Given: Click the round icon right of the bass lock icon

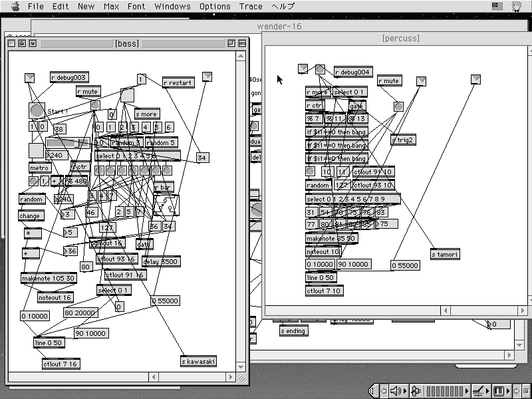Looking at the screenshot, I should [x=33, y=43].
